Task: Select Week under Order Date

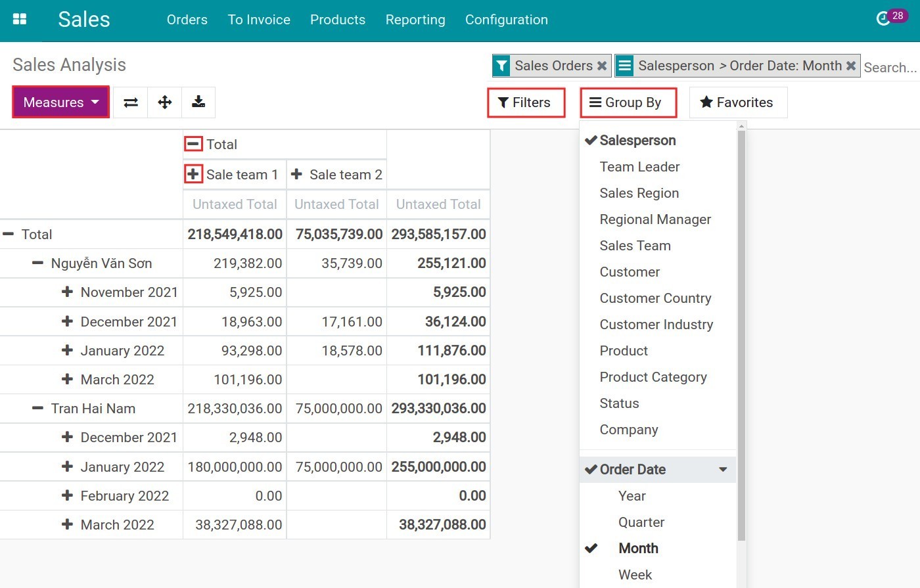Action: [658, 575]
